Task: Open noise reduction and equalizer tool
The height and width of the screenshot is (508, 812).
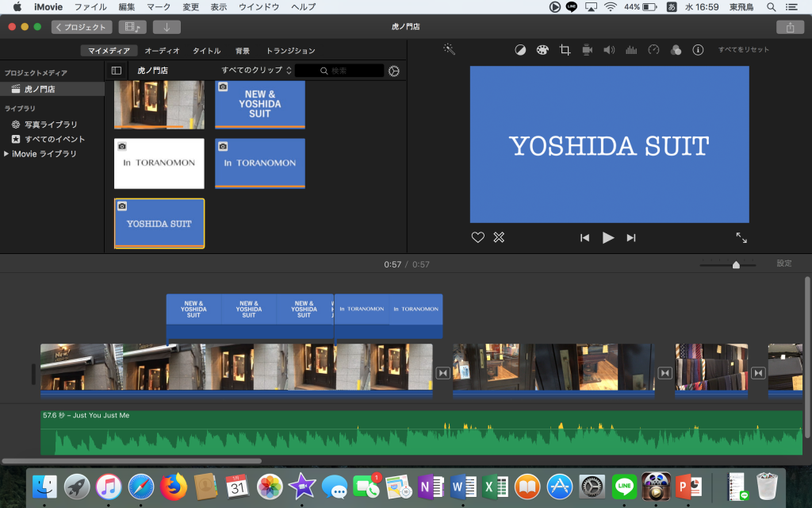Action: click(631, 50)
